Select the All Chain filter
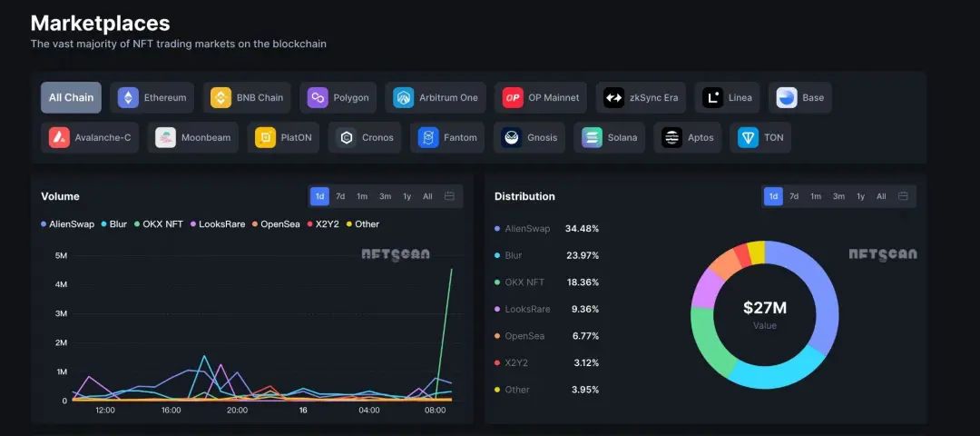This screenshot has width=980, height=436. pyautogui.click(x=72, y=97)
